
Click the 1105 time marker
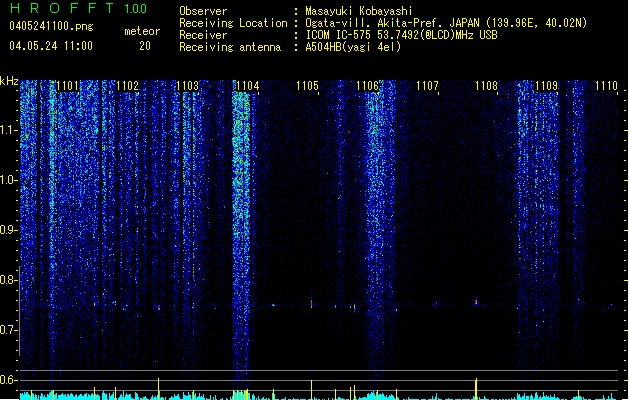click(x=307, y=86)
